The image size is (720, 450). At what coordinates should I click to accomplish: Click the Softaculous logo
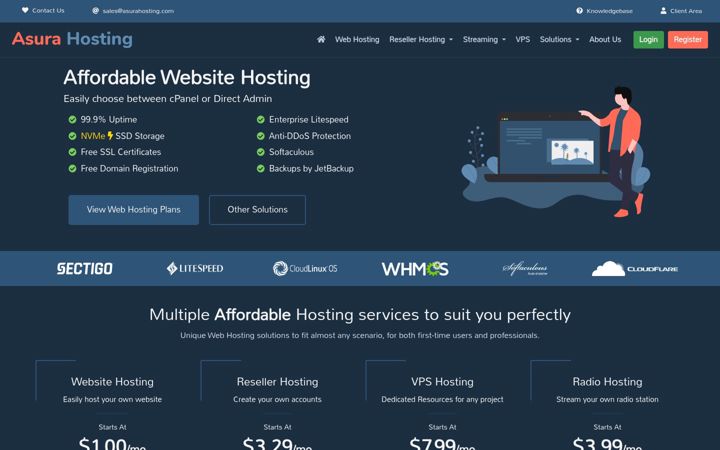click(525, 268)
